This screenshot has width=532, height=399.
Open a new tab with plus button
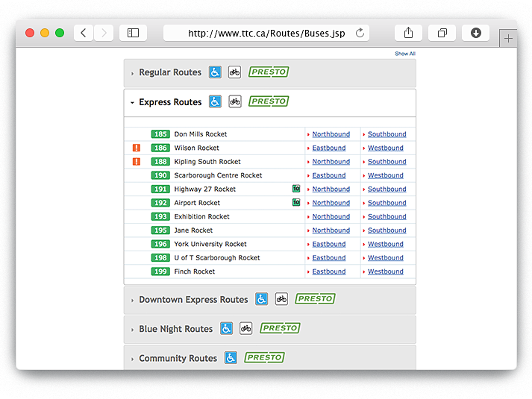(508, 38)
